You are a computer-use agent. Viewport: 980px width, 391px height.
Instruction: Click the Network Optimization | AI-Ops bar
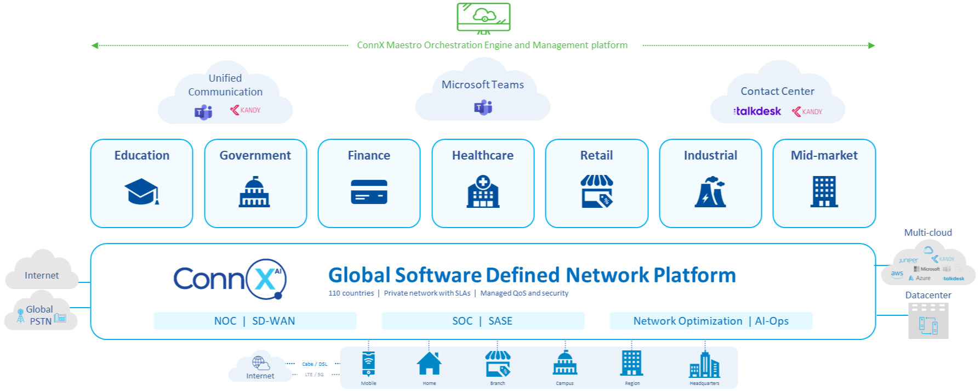pyautogui.click(x=711, y=321)
